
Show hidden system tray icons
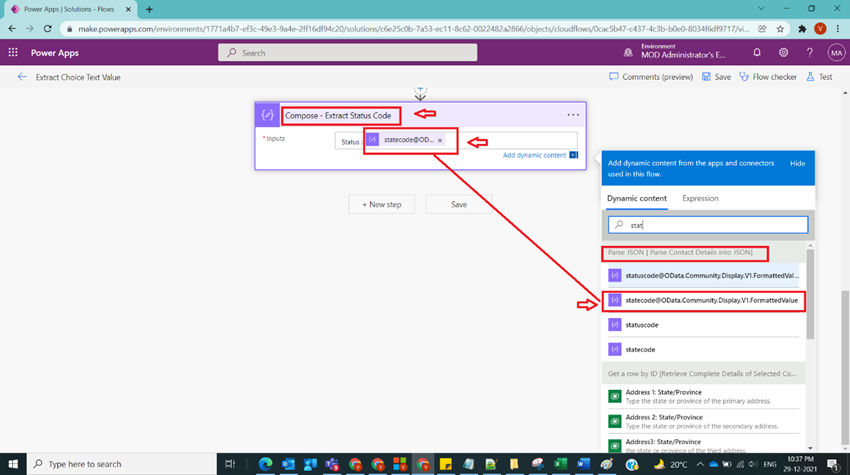tap(700, 464)
